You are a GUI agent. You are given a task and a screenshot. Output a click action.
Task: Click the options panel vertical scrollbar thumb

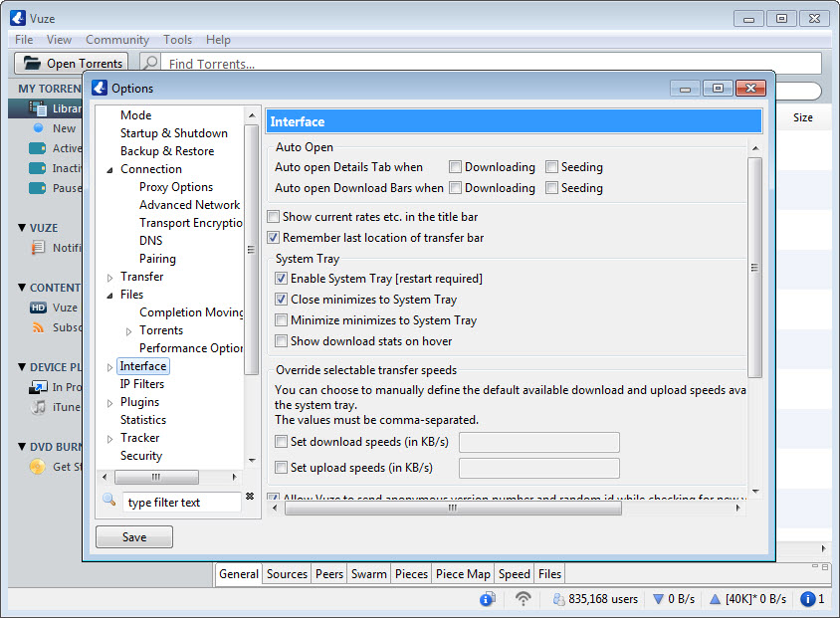(x=754, y=268)
